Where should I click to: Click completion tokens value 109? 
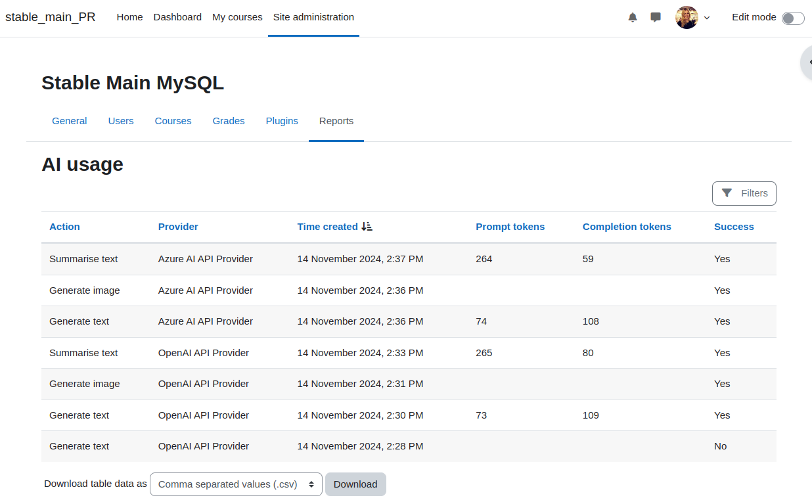click(x=591, y=415)
